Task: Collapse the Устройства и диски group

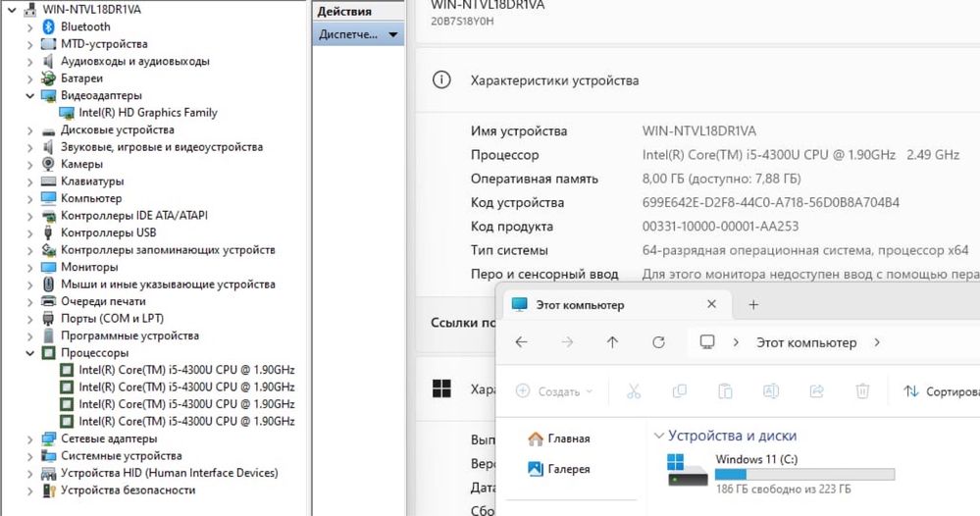Action: 659,436
